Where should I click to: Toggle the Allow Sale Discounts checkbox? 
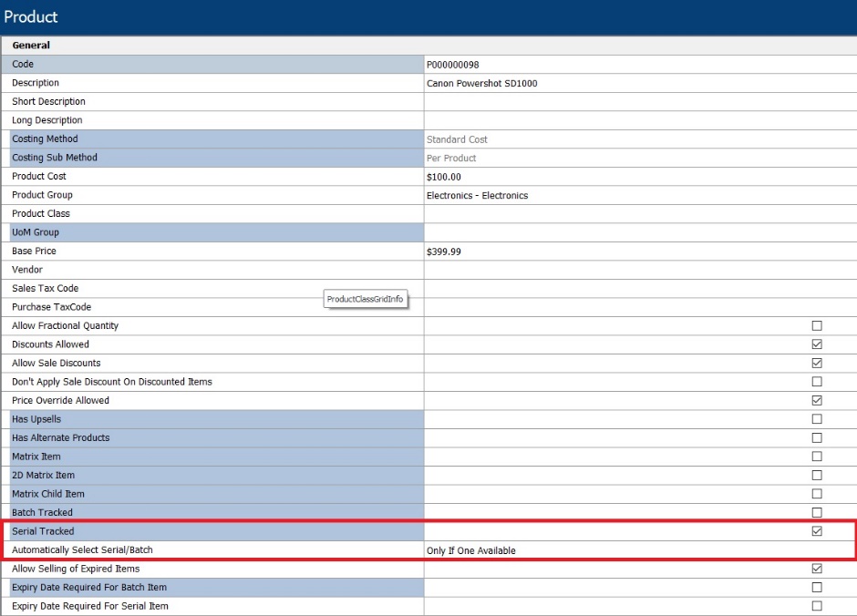817,363
